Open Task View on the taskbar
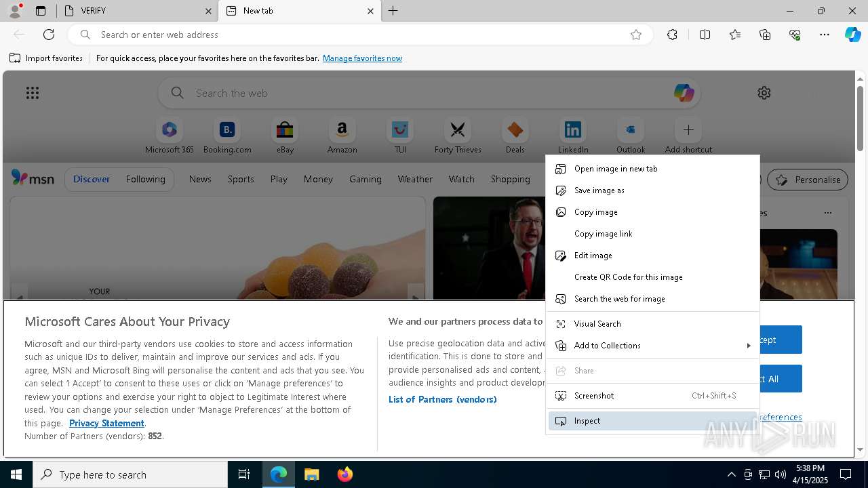 [244, 474]
